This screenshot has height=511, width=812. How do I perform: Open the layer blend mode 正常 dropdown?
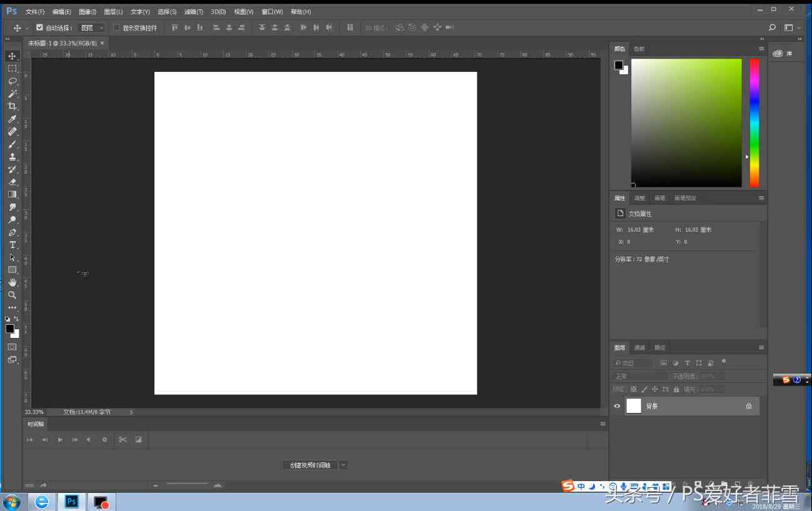[x=639, y=377]
